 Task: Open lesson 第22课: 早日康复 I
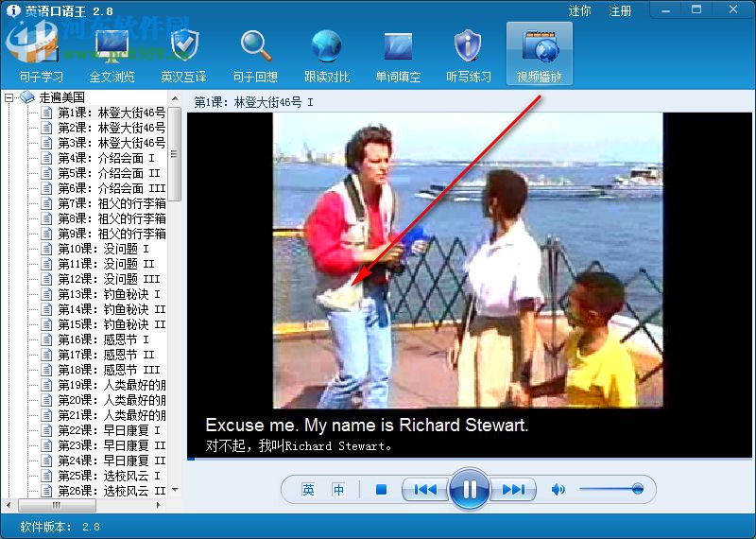[x=110, y=430]
